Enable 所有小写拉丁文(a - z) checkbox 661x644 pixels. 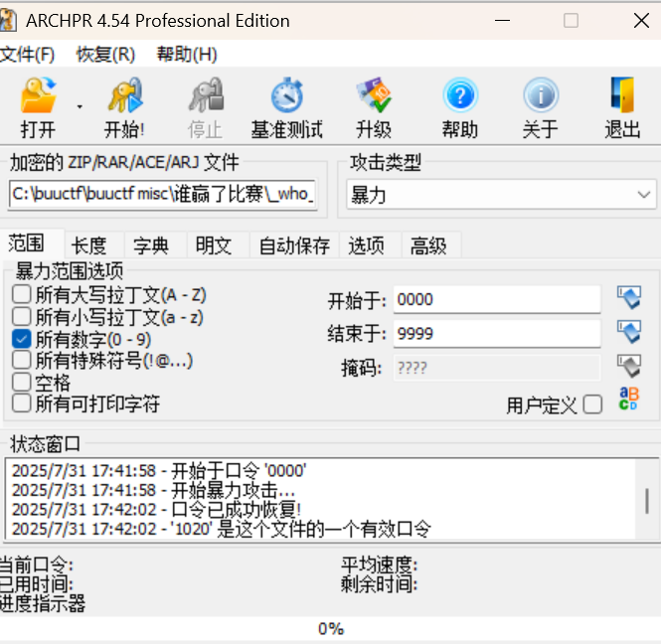click(x=22, y=316)
